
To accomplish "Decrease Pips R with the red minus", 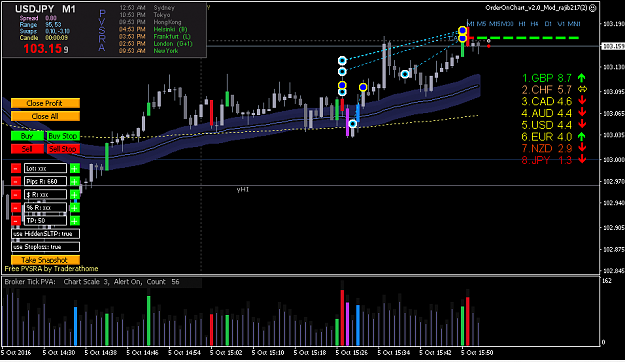I will pos(16,181).
